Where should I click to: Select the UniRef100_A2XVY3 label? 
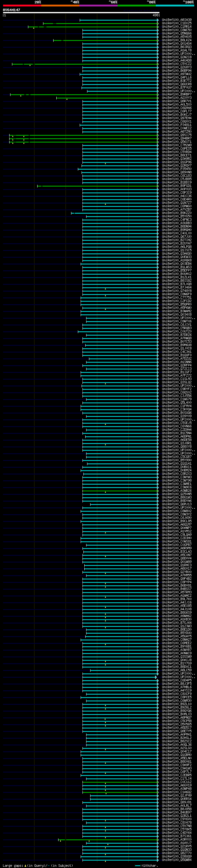pyautogui.click(x=176, y=98)
